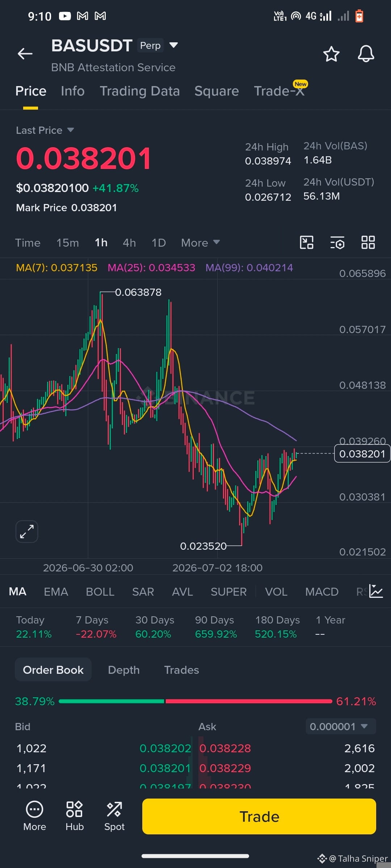The height and width of the screenshot is (868, 391).
Task: Open the Hub icon
Action: coord(75,816)
